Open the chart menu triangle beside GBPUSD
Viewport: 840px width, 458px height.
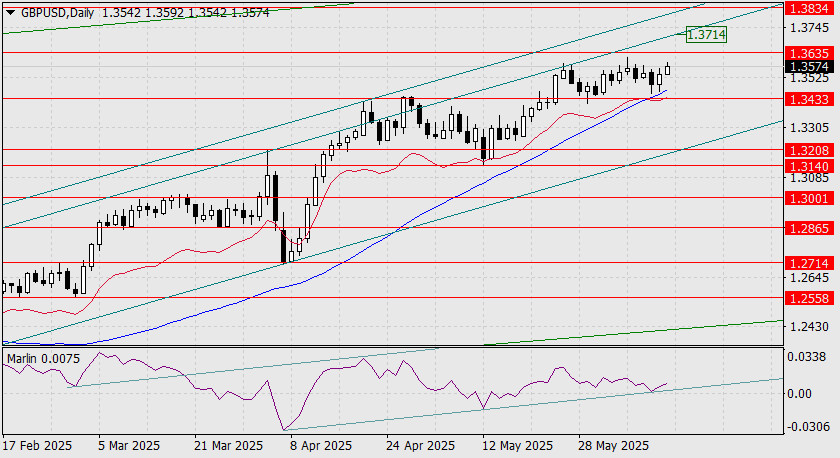point(11,13)
